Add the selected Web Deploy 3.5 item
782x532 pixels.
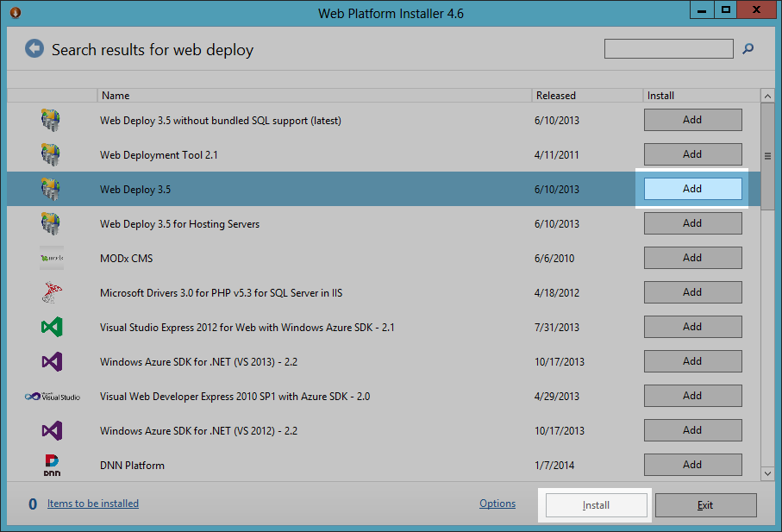point(692,189)
